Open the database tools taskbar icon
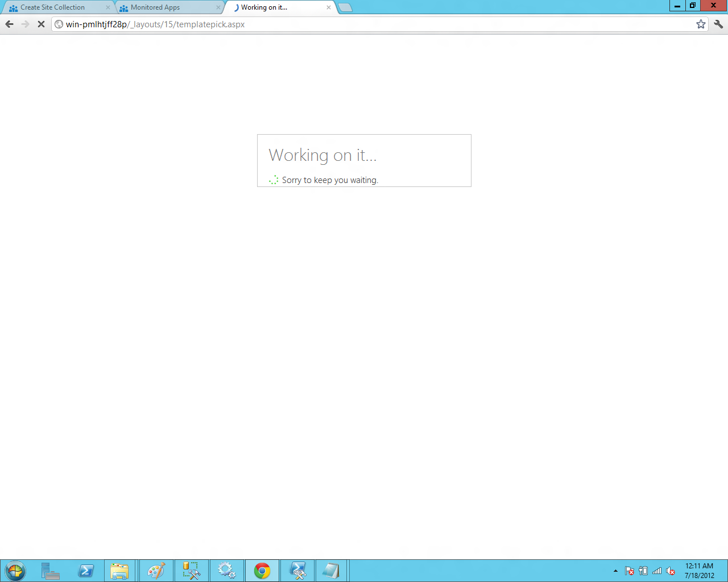This screenshot has height=582, width=728. coord(192,571)
